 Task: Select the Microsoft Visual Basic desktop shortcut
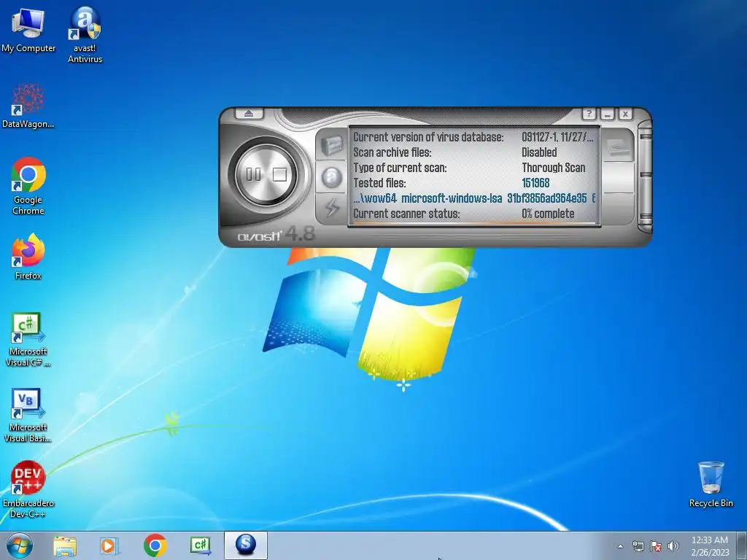click(x=28, y=416)
